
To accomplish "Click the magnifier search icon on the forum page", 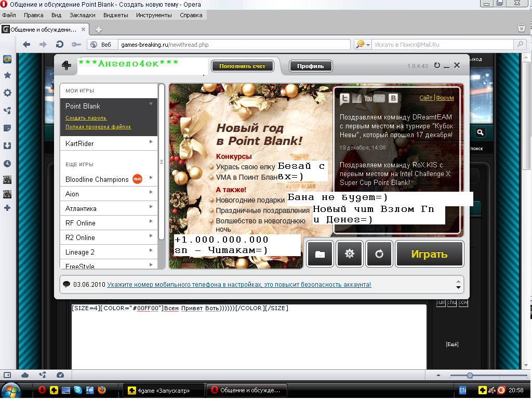I will (x=480, y=132).
